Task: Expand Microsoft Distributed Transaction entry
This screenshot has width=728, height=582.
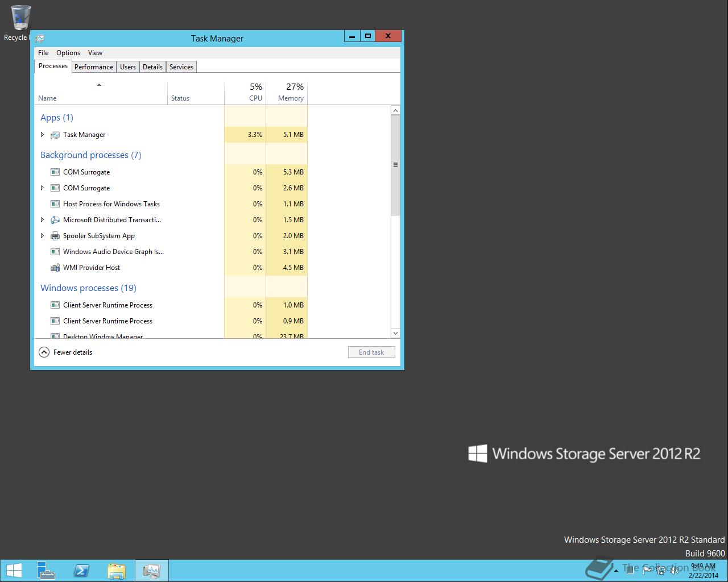Action: [x=42, y=220]
